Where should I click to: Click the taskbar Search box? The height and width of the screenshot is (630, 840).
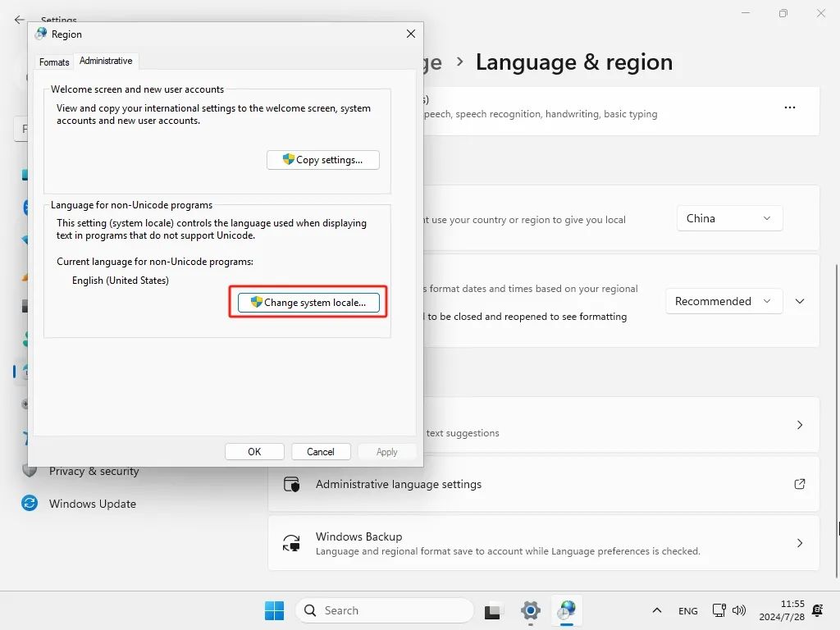[385, 610]
